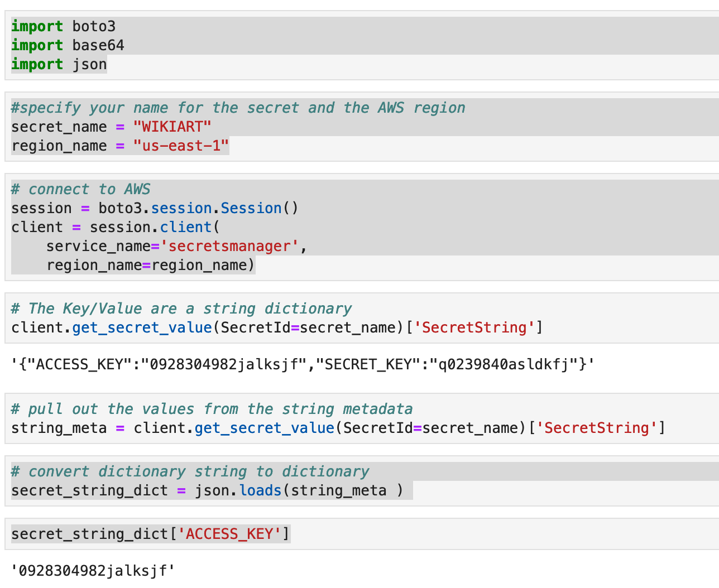This screenshot has height=588, width=719.
Task: Click the "us-east-1" string value
Action: point(181,146)
